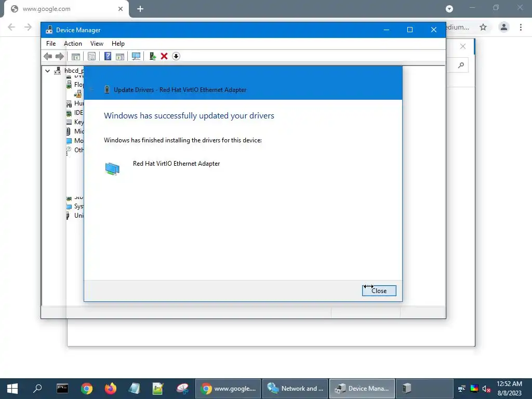Screen dimensions: 532x399
Task: Select the Sys (system devices) tree entry
Action: pos(75,206)
